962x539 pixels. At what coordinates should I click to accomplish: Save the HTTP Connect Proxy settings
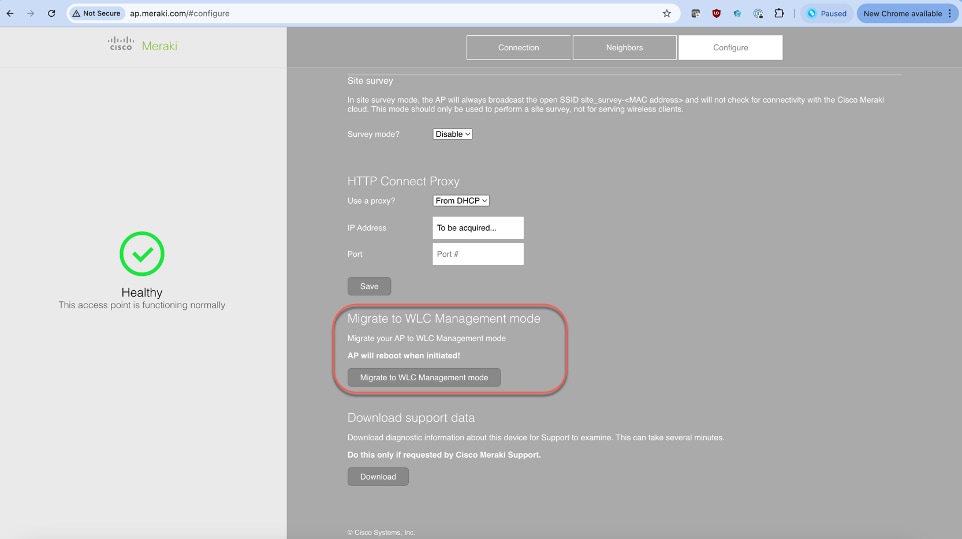coord(369,286)
